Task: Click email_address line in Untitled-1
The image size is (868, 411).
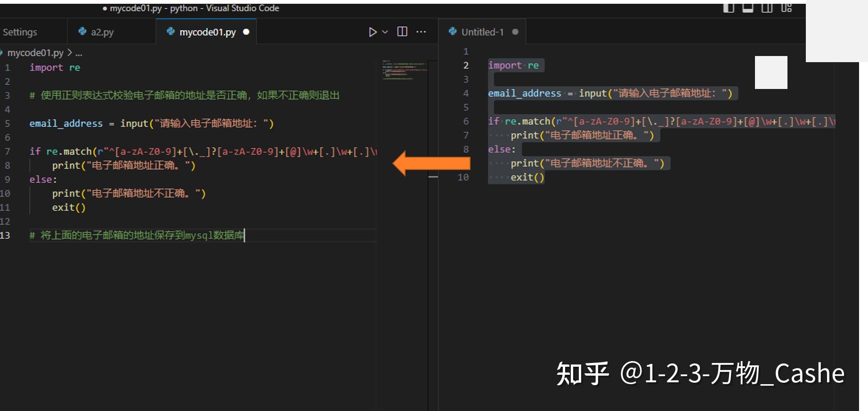Action: pyautogui.click(x=610, y=93)
